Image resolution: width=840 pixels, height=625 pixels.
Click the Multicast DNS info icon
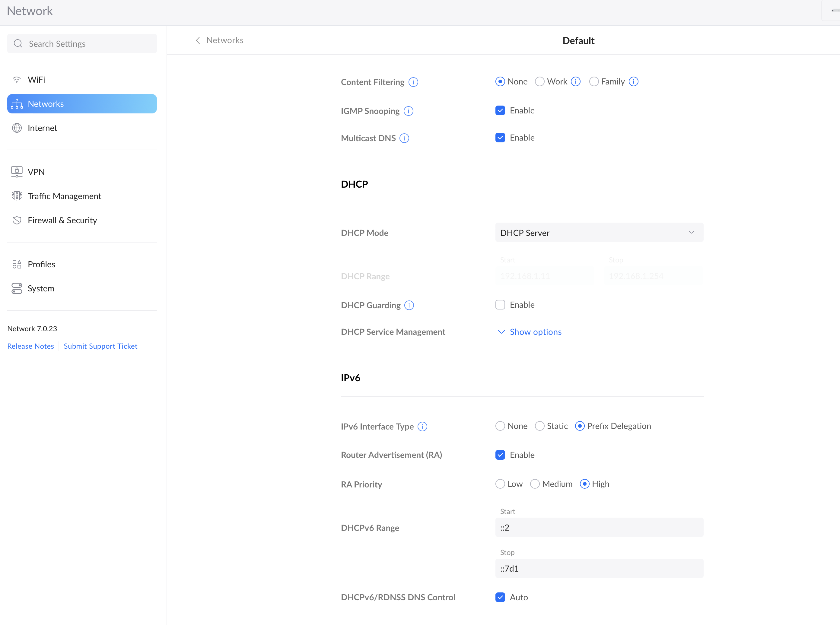[x=404, y=138]
